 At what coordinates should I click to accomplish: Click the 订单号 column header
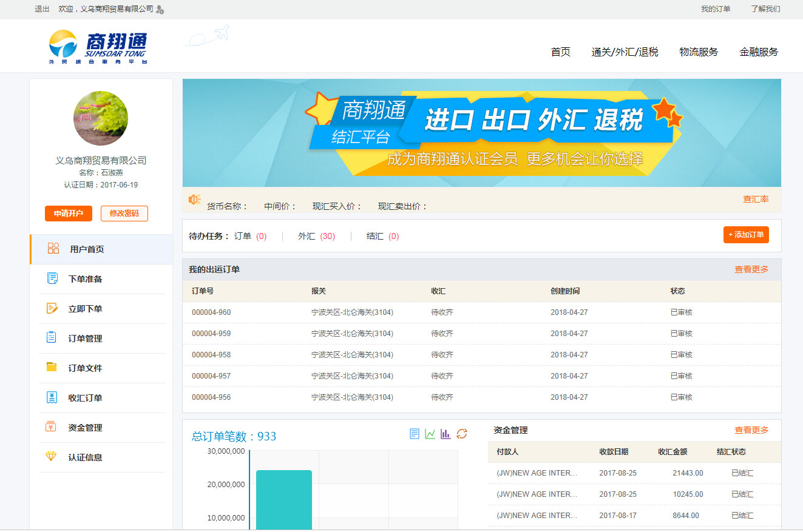(x=203, y=291)
